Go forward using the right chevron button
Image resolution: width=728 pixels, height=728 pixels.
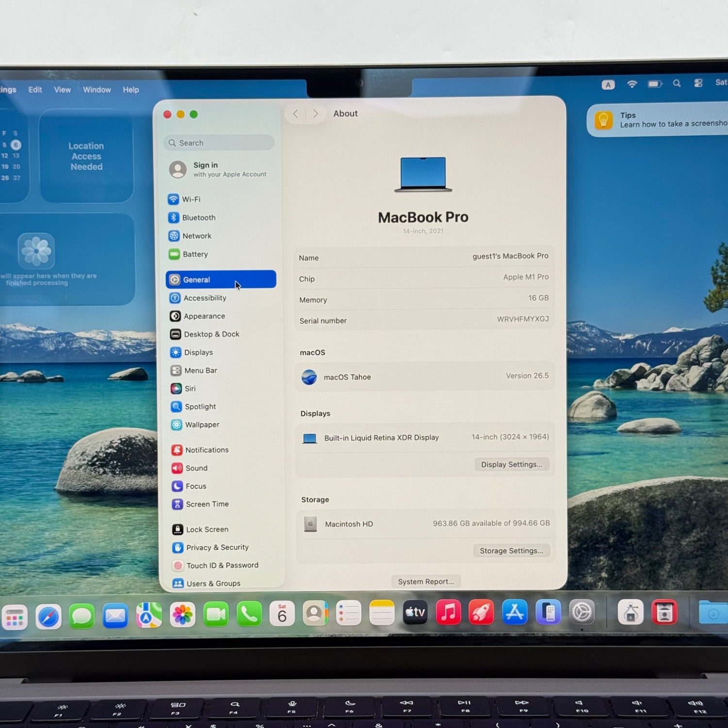315,114
